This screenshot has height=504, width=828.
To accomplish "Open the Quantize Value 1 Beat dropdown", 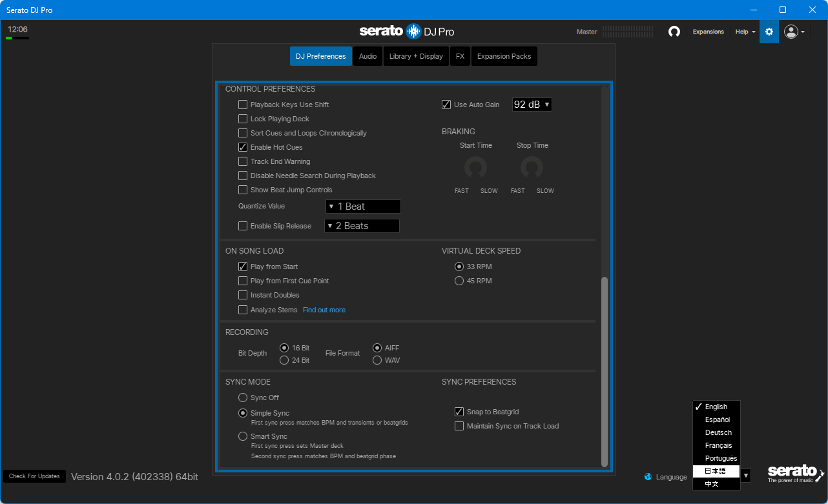I will 363,207.
